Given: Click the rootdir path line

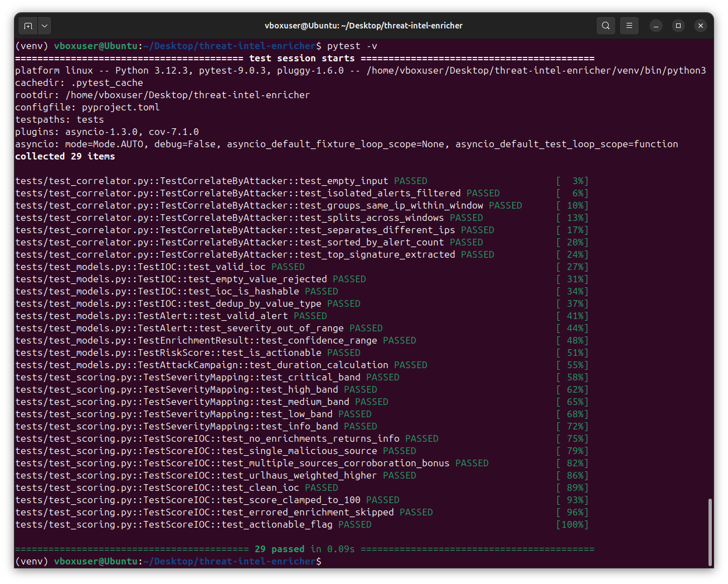Looking at the screenshot, I should click(x=163, y=95).
